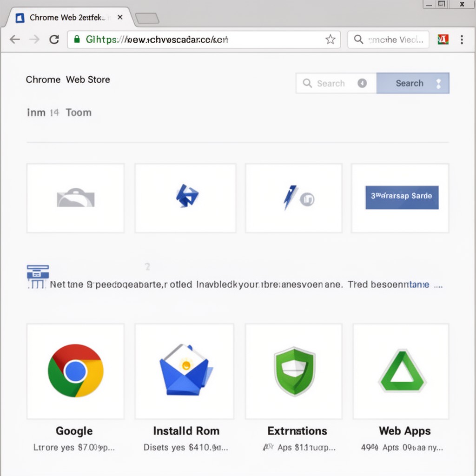476x476 pixels.
Task: Minimize the browser window
Action: (429, 4)
